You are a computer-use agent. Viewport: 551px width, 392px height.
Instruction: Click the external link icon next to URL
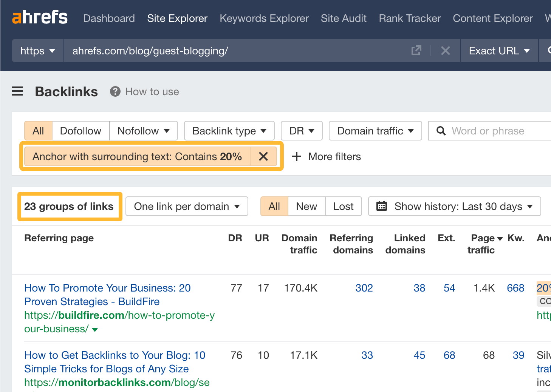[416, 50]
